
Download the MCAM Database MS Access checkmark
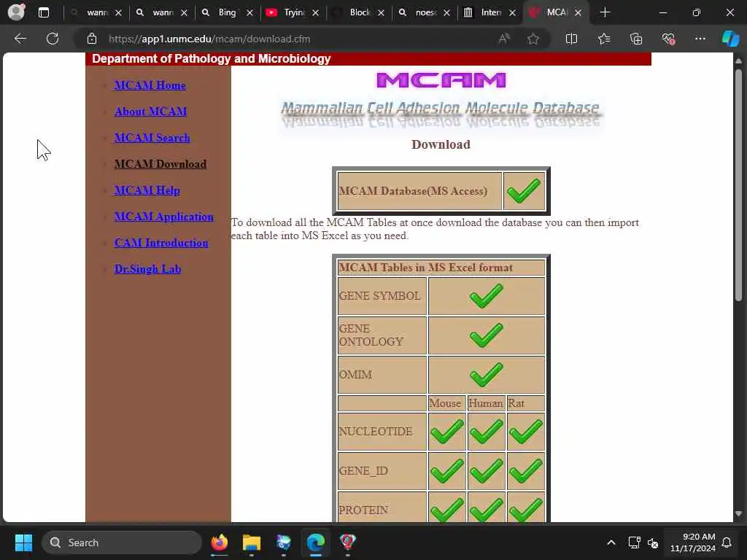click(x=524, y=191)
